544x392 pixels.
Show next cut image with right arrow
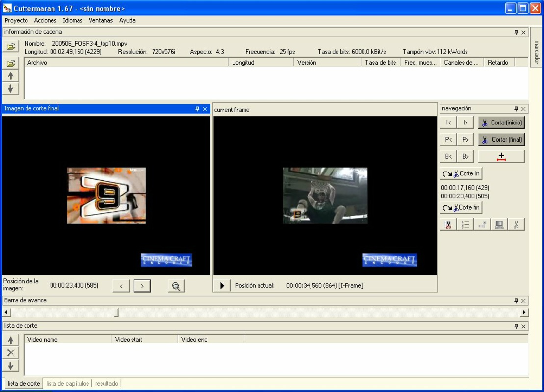(x=142, y=286)
